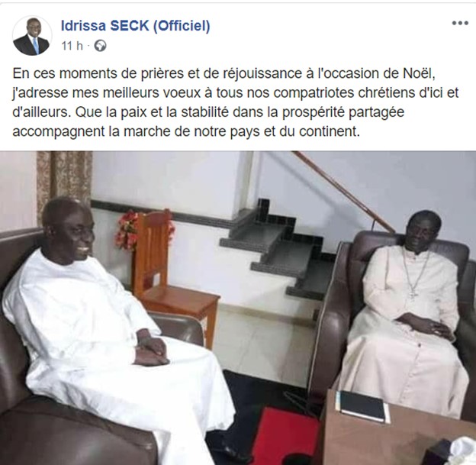Viewport: 476px width, 465px height.
Task: Click the black notebook on the table
Action: point(362,406)
